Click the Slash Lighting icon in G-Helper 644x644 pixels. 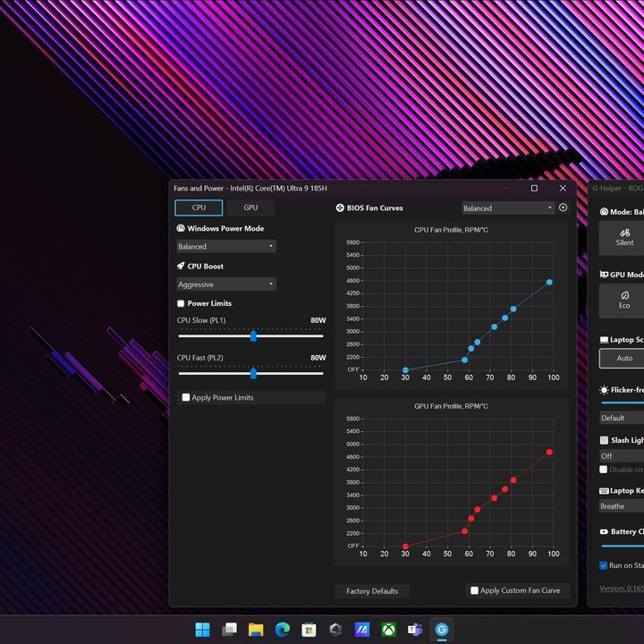(x=604, y=440)
